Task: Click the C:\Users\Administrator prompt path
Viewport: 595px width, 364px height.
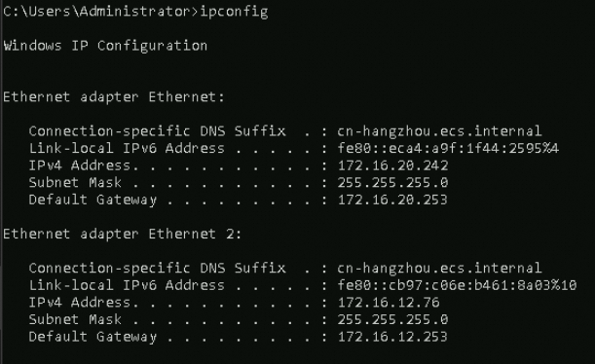Action: [96, 12]
